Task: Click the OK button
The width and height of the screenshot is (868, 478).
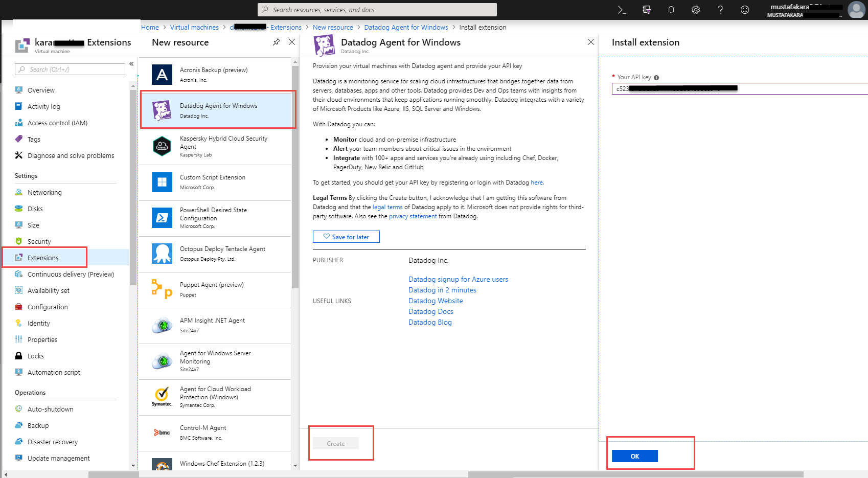Action: pyautogui.click(x=635, y=456)
